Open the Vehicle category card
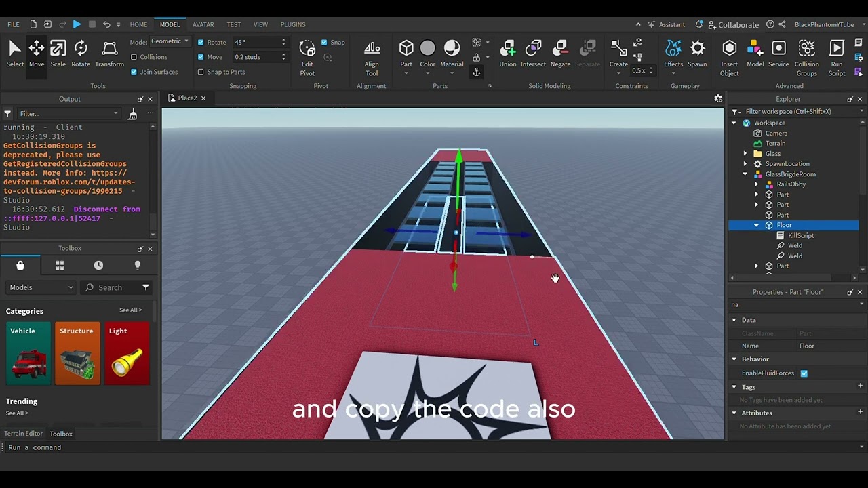 (x=28, y=354)
